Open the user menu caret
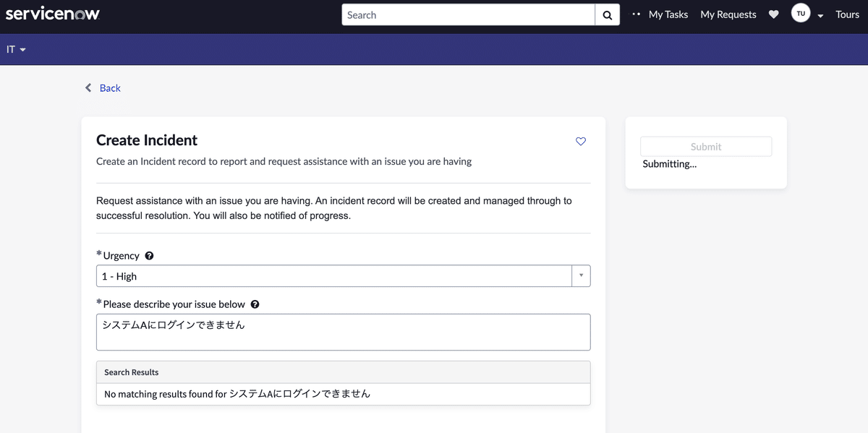 point(820,16)
